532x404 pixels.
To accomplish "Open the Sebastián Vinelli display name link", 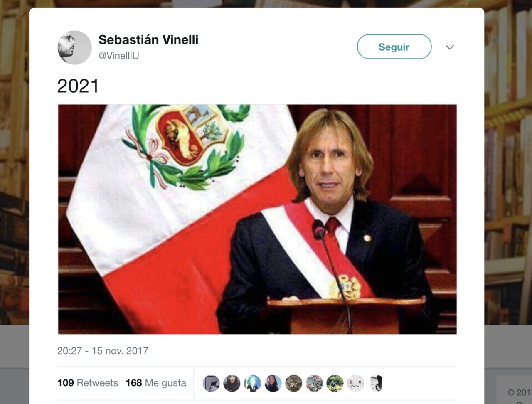I will click(x=148, y=40).
